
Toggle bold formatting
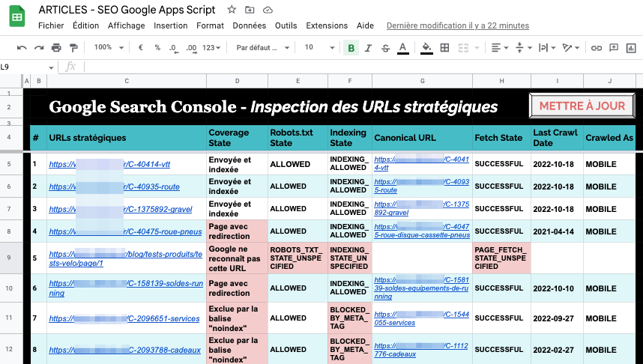tap(351, 48)
